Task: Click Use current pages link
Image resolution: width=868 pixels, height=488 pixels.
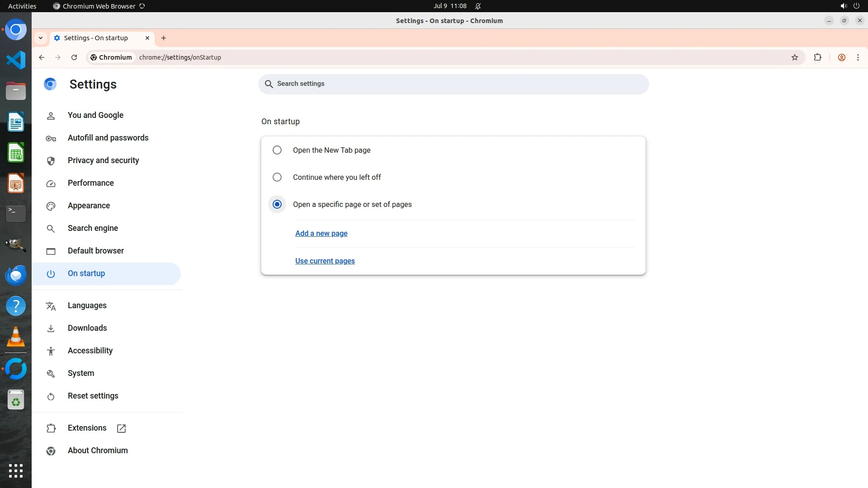Action: point(325,261)
